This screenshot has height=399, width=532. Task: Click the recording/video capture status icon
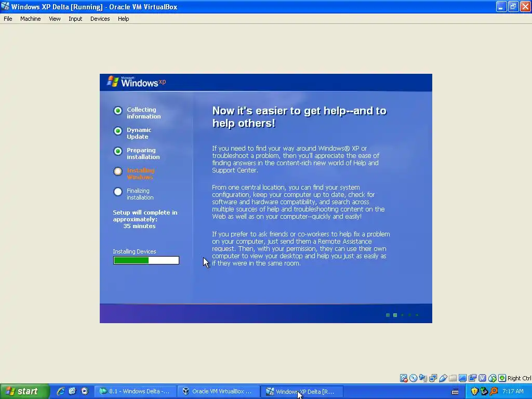click(x=472, y=378)
